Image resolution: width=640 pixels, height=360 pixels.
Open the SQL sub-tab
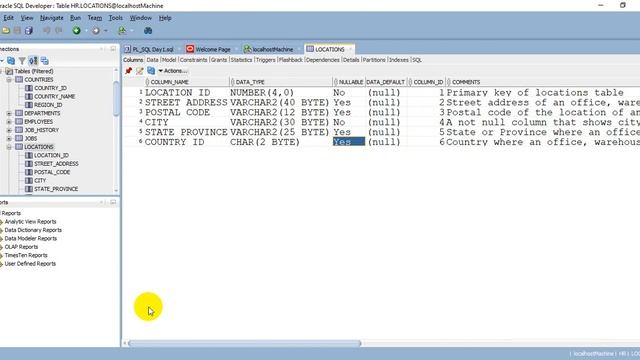417,60
